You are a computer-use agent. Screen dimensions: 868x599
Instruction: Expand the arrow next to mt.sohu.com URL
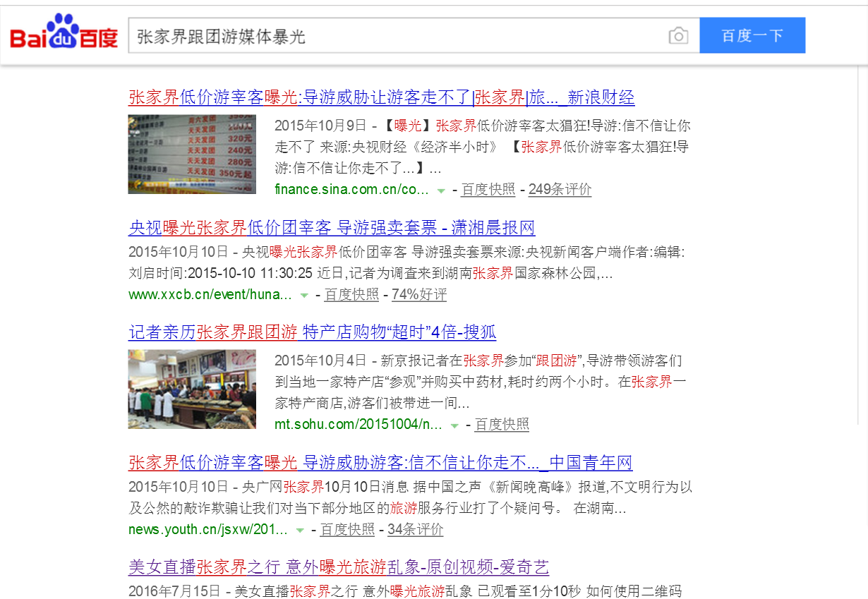tap(454, 425)
